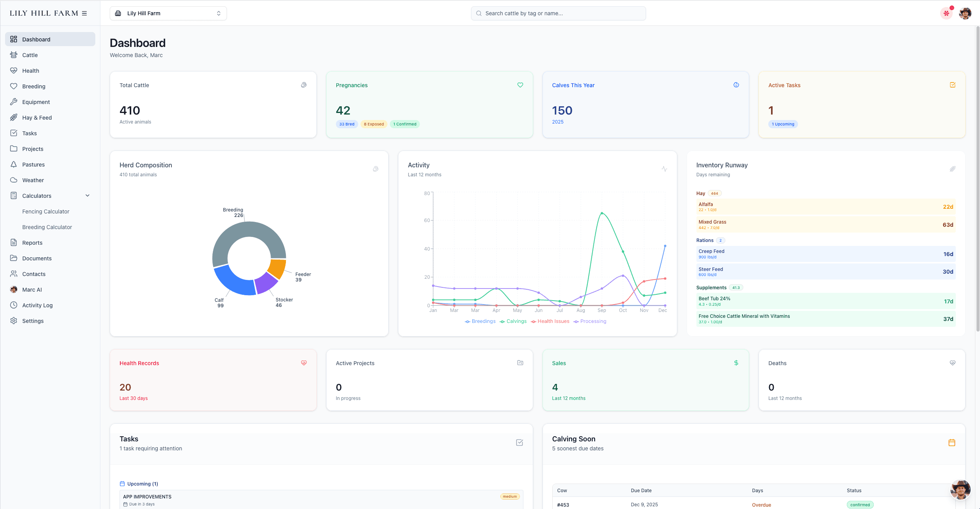Click the heart icon on Pregnancies card

tap(520, 85)
